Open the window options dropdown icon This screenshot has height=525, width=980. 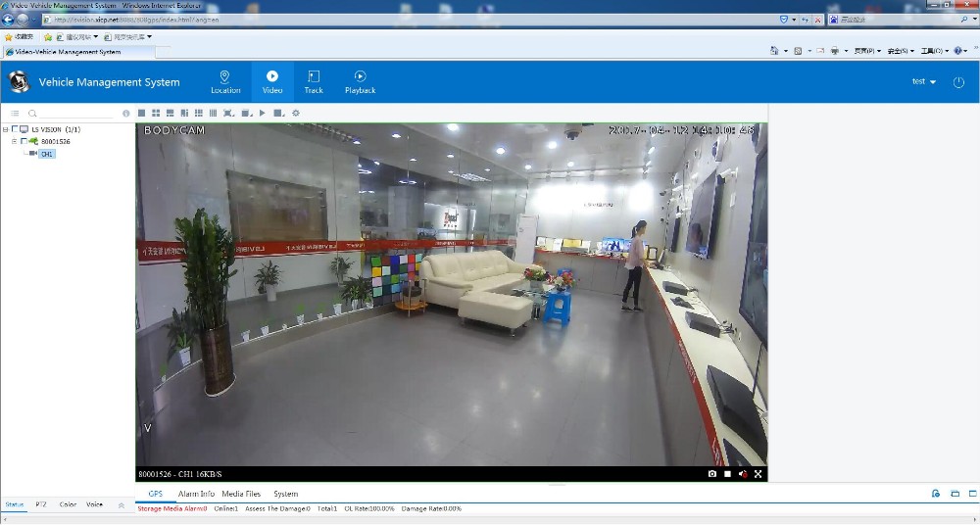(247, 113)
